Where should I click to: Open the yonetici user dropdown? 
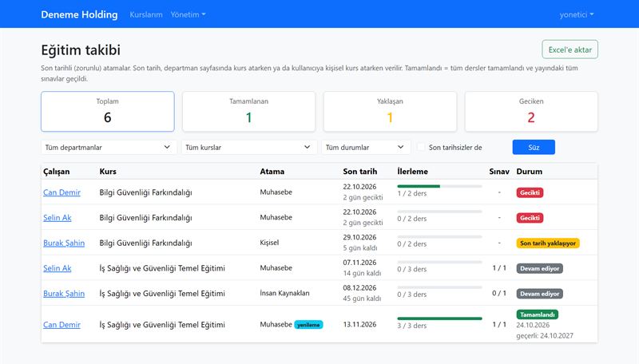576,14
